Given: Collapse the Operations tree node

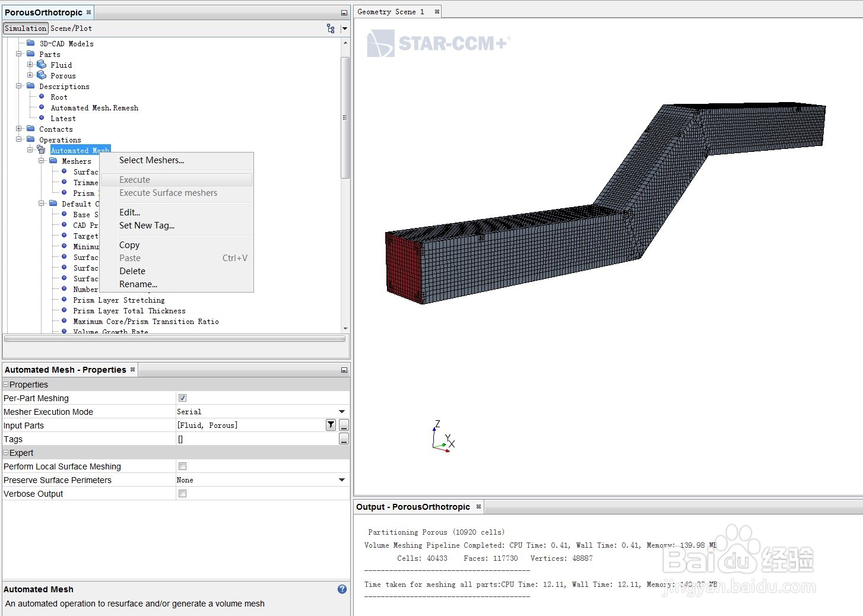Looking at the screenshot, I should (x=19, y=139).
